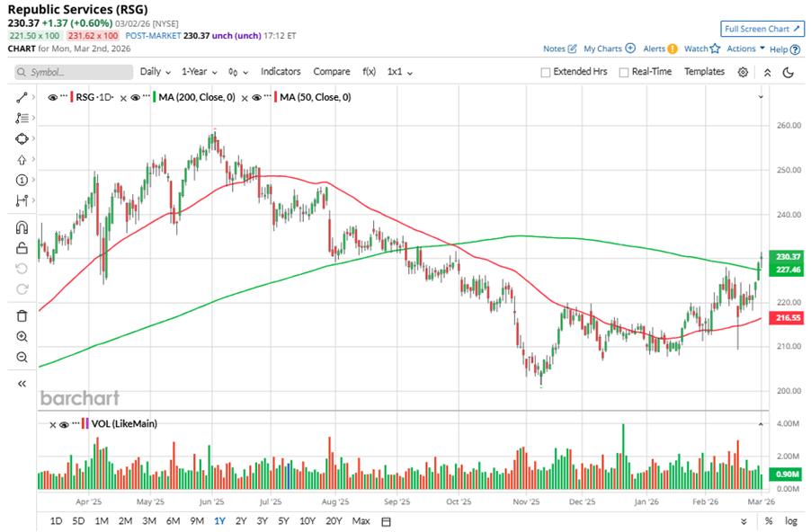Open the Daily interval dropdown
This screenshot has width=811, height=532.
point(156,72)
